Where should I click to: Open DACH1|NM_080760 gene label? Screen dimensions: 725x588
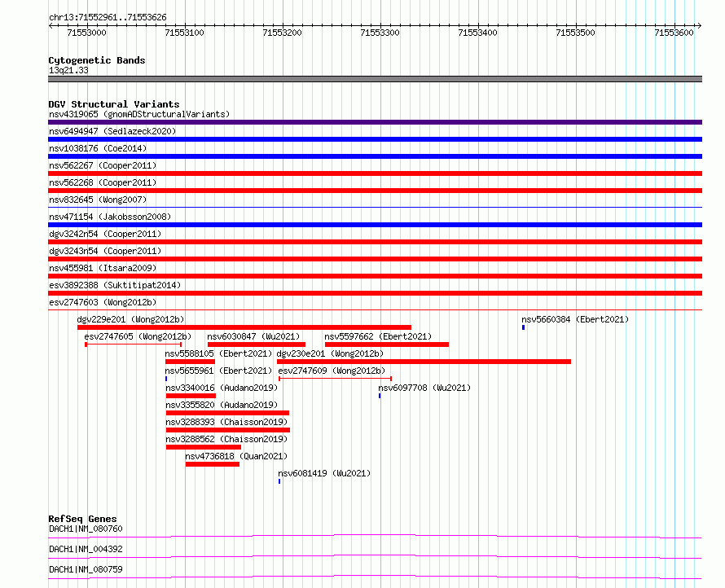point(86,529)
